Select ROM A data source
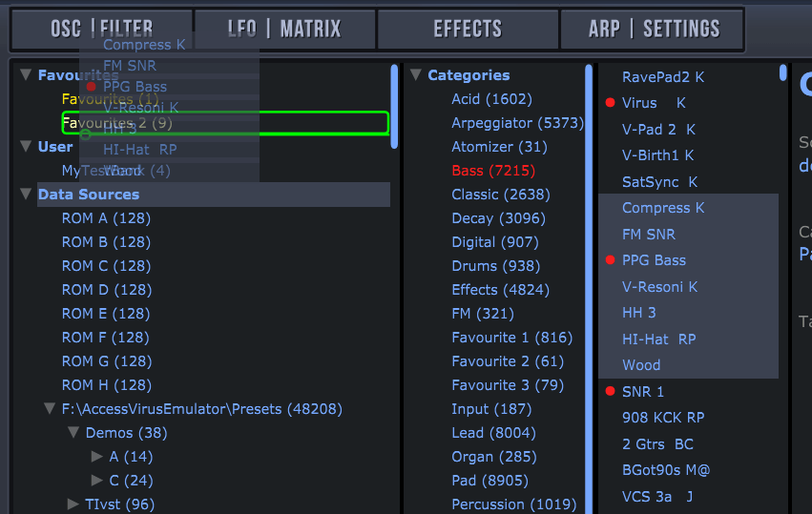Screen dimensions: 812x514 (x=106, y=218)
